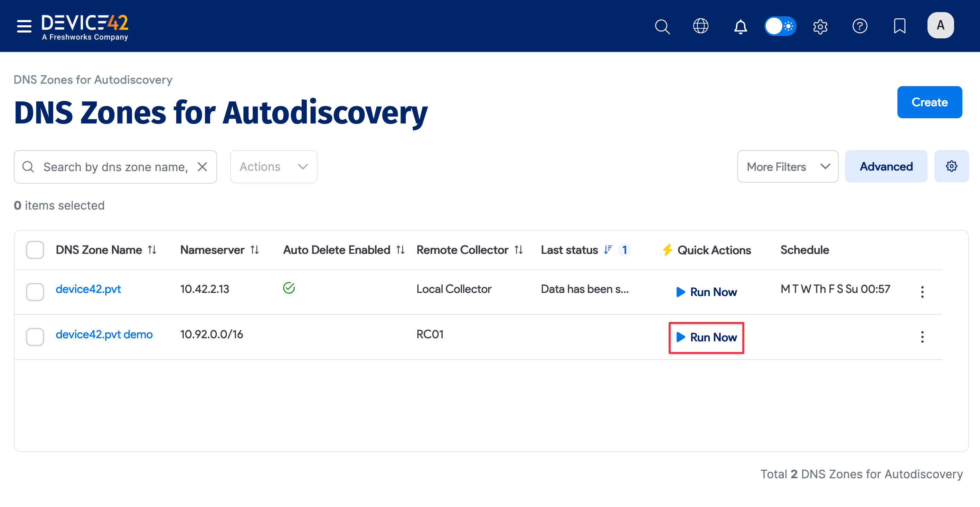The image size is (980, 507).
Task: Toggle dark mode switch in the header
Action: 780,26
